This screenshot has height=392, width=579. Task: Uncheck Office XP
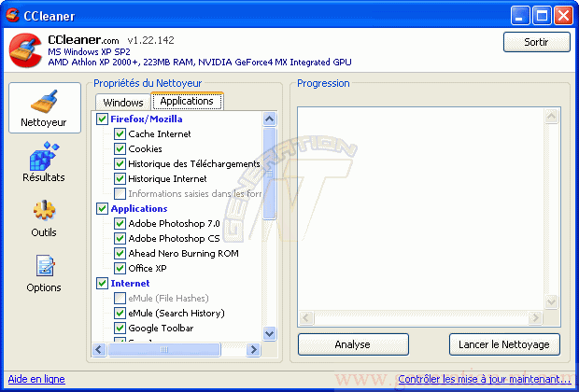(120, 269)
